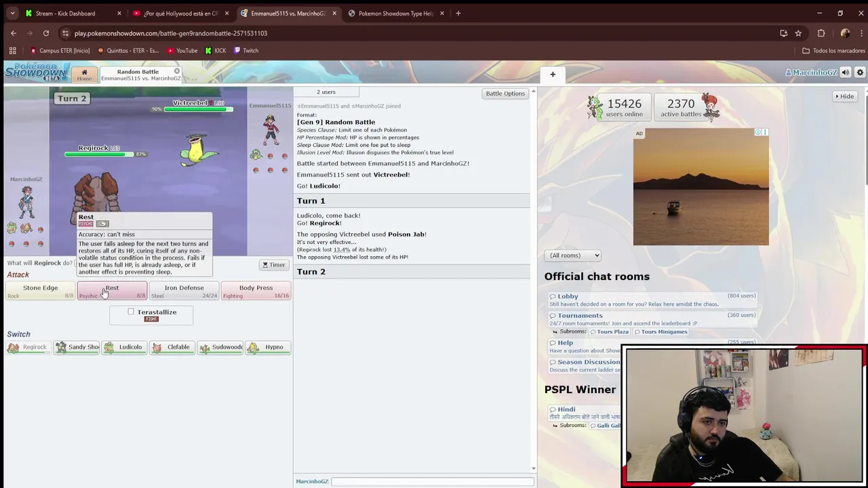
Task: Choose the Iron Defense move
Action: click(184, 291)
